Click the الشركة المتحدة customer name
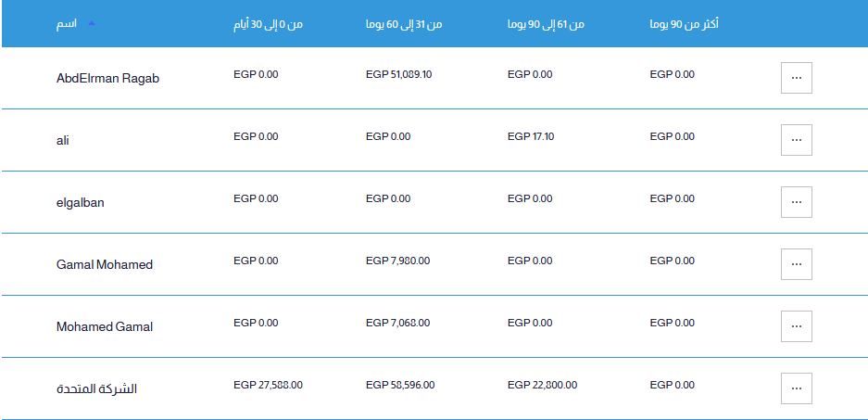Image resolution: width=868 pixels, height=420 pixels. tap(97, 389)
